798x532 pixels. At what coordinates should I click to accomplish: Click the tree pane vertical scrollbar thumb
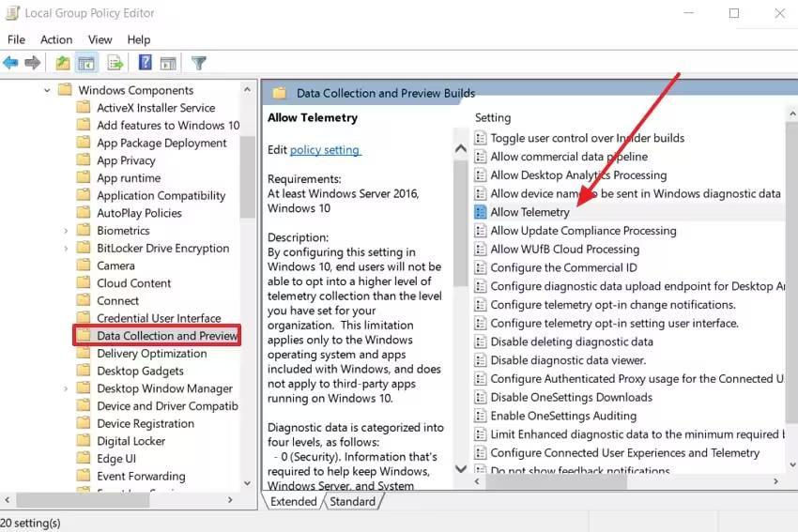[x=247, y=177]
